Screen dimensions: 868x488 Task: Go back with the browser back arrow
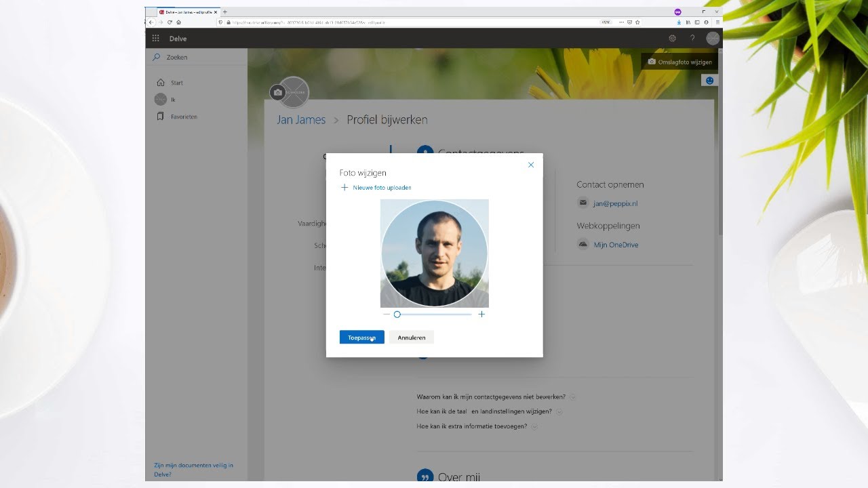[x=152, y=22]
